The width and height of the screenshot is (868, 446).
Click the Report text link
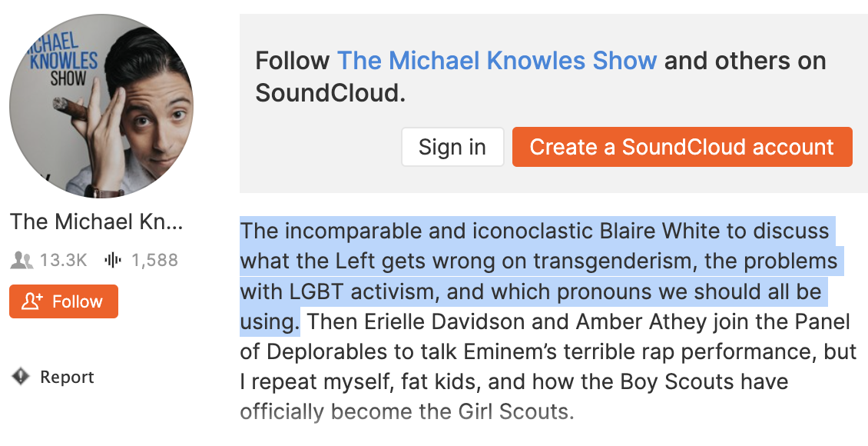(67, 378)
